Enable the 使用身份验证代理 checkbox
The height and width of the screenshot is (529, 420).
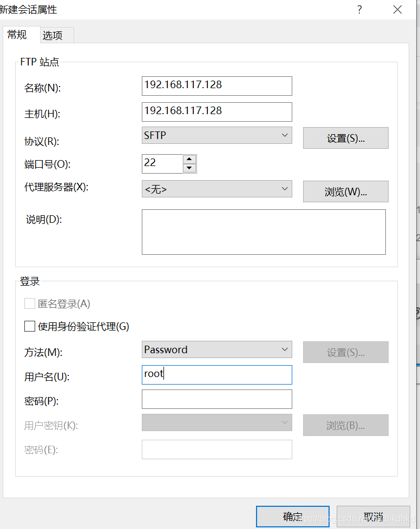click(x=30, y=326)
